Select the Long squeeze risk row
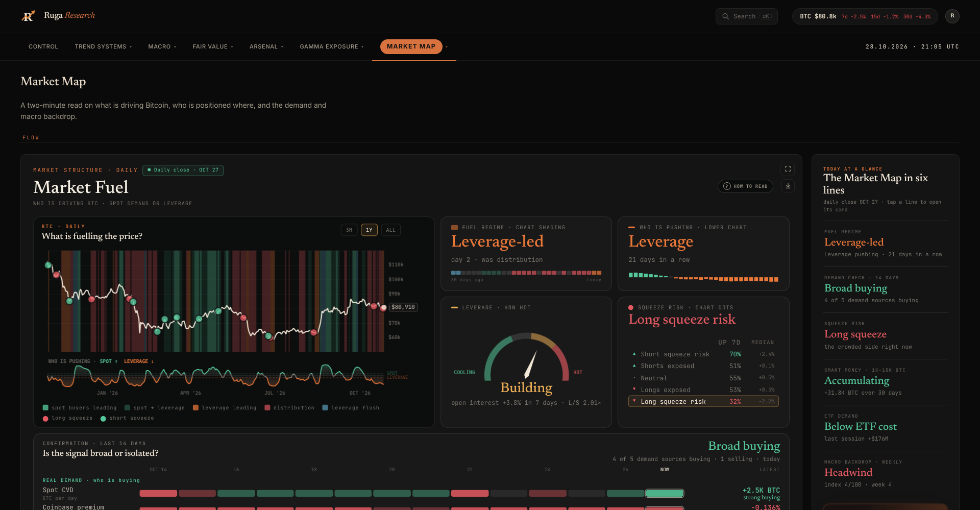The width and height of the screenshot is (980, 510). (703, 402)
